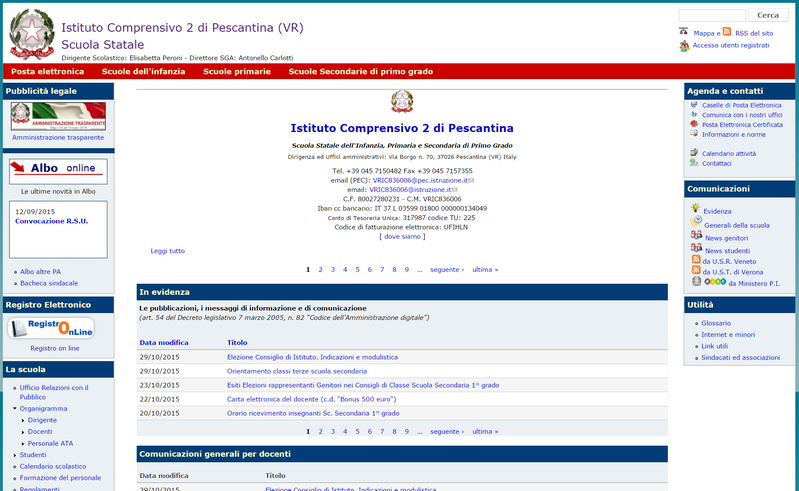Open Ufficio Relazioni con il Pubblico link
The height and width of the screenshot is (491, 799).
point(54,392)
